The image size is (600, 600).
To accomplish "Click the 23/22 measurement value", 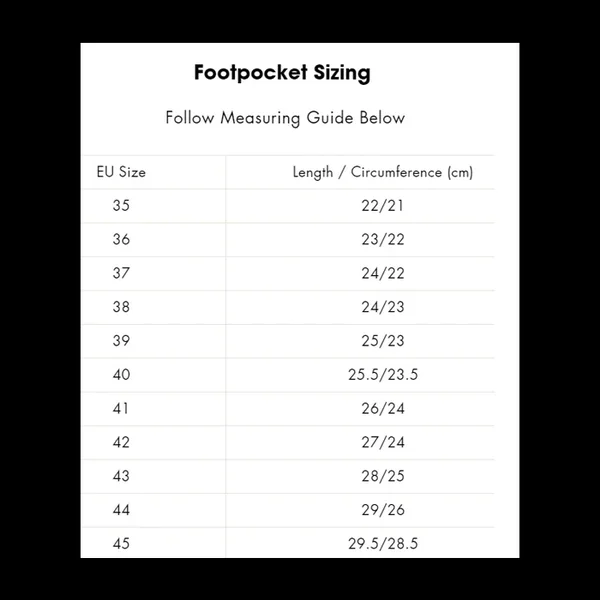I will pos(382,240).
